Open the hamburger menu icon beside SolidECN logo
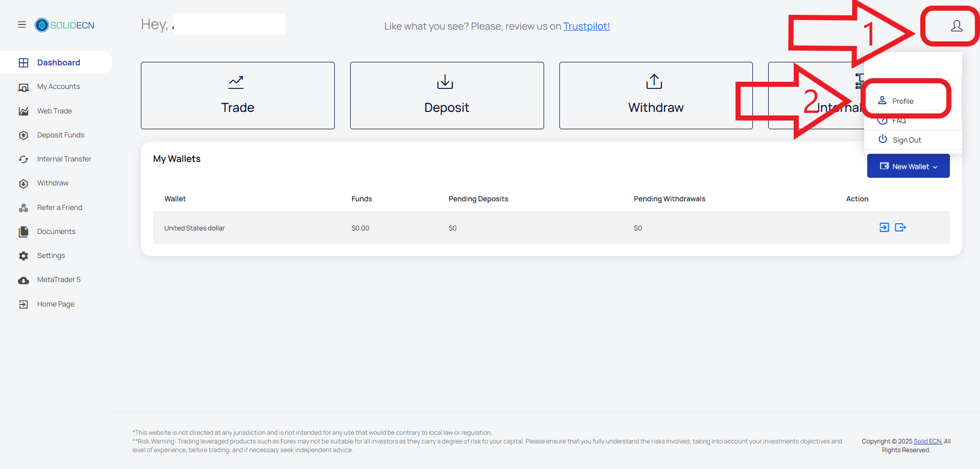The image size is (980, 469). pos(22,25)
